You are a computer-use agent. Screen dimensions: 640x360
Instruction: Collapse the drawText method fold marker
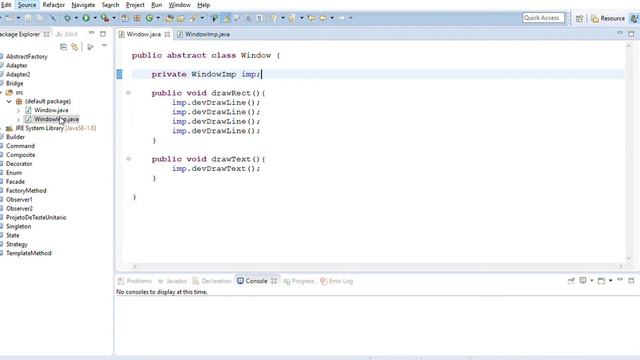129,159
